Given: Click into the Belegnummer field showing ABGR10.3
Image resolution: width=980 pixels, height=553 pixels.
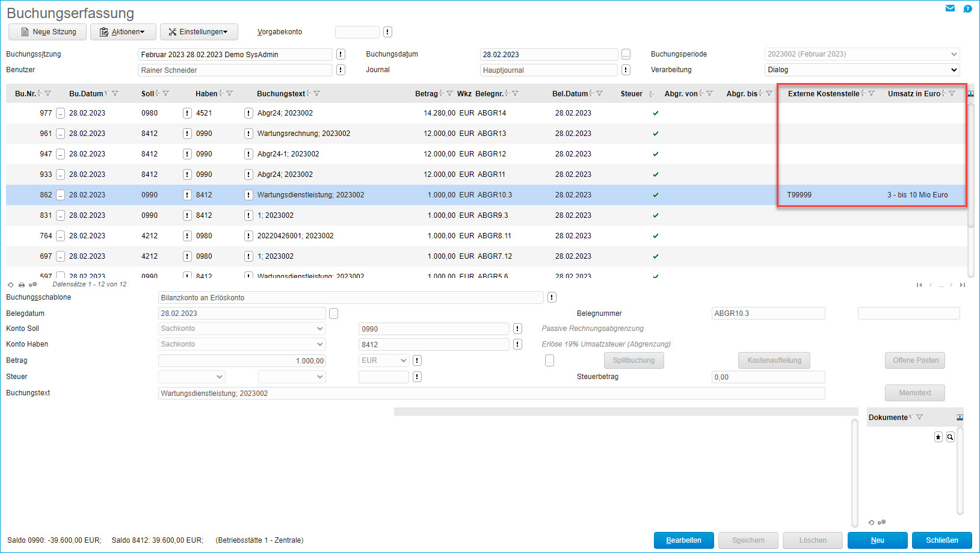Looking at the screenshot, I should 768,314.
